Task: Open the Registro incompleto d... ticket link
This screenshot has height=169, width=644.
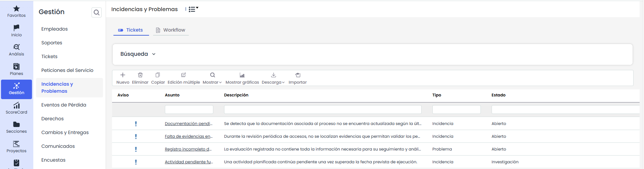Action: tap(188, 149)
